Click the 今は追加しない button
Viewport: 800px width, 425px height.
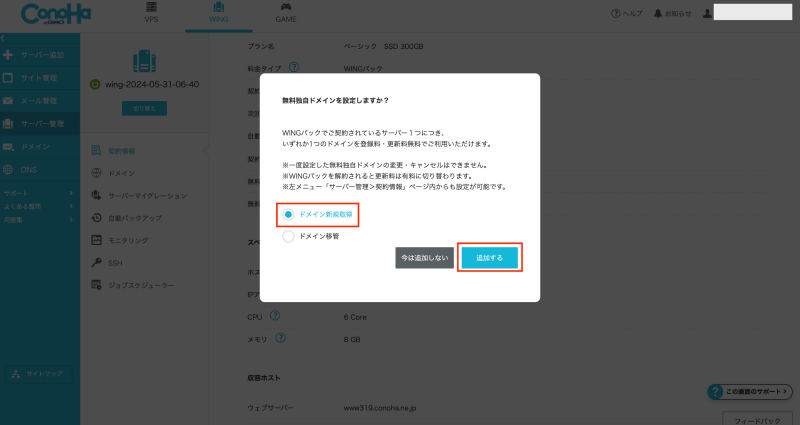click(x=424, y=257)
